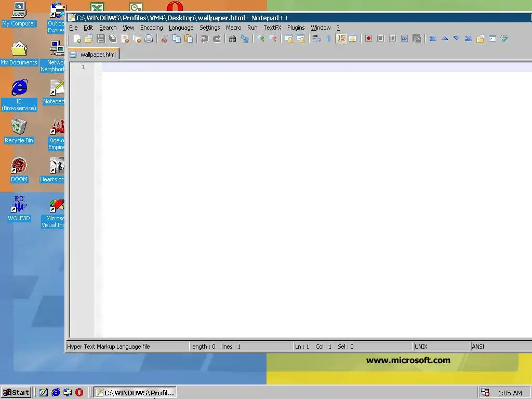Click the blue down-triangle TextFX toolbar icon

click(456, 38)
